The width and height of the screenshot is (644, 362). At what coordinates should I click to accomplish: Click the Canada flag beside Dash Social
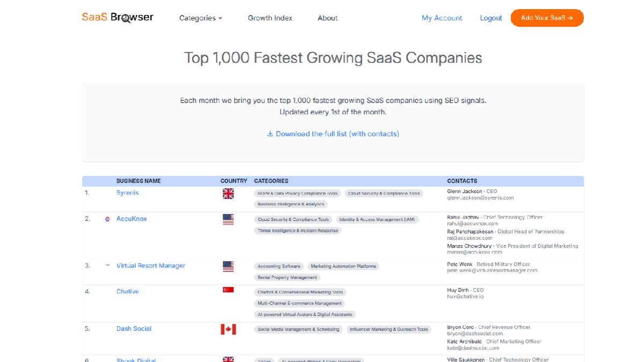coord(228,329)
